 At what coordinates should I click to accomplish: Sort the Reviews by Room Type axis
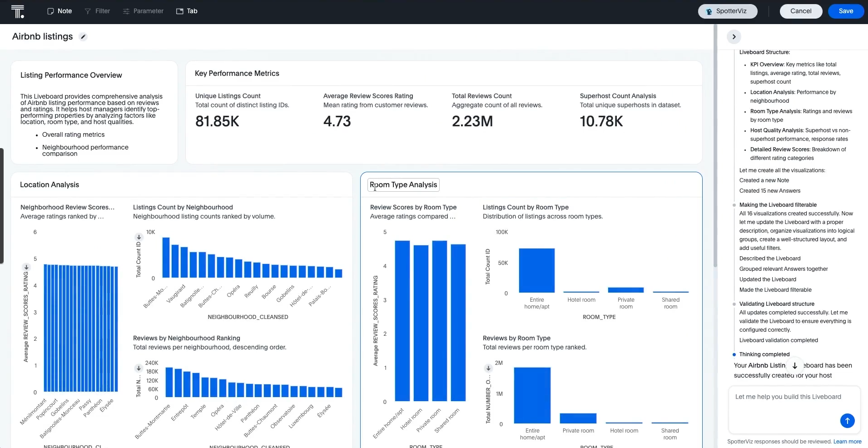tap(488, 368)
